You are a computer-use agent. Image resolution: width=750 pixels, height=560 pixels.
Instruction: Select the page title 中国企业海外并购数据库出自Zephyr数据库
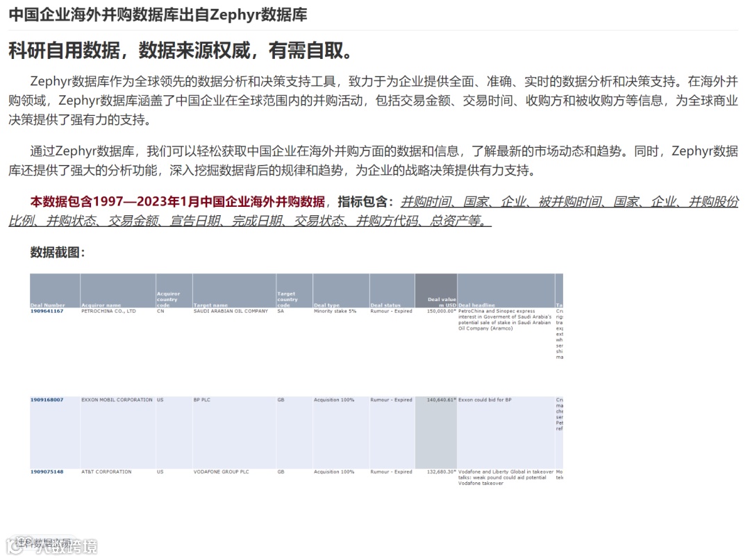158,15
